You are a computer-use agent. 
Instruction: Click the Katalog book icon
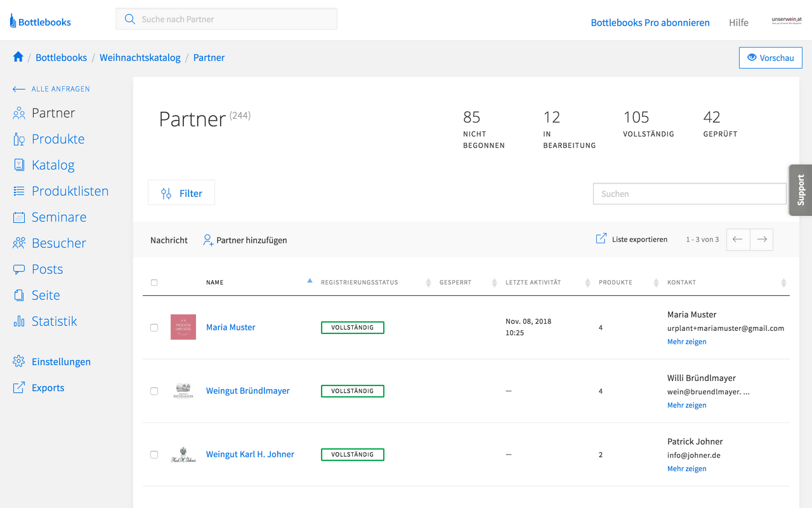[x=19, y=165]
